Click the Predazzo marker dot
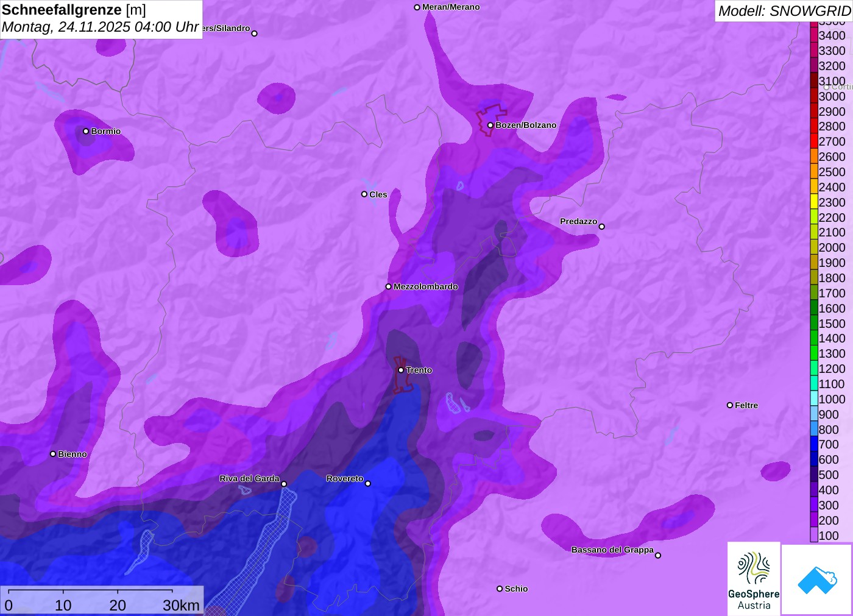This screenshot has height=616, width=853. tap(602, 227)
